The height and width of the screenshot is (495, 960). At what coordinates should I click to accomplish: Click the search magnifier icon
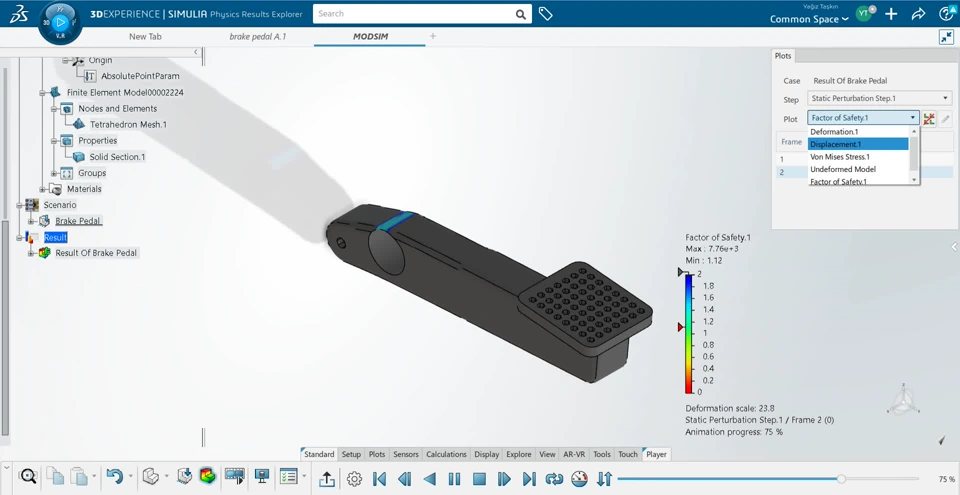tap(520, 14)
